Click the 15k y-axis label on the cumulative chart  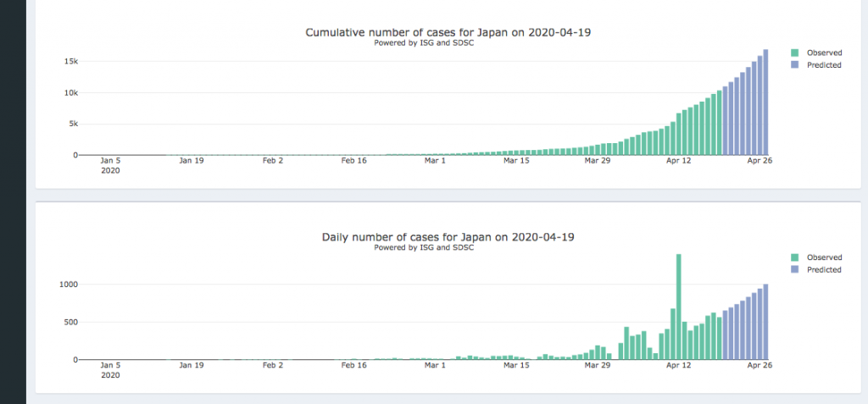(72, 62)
